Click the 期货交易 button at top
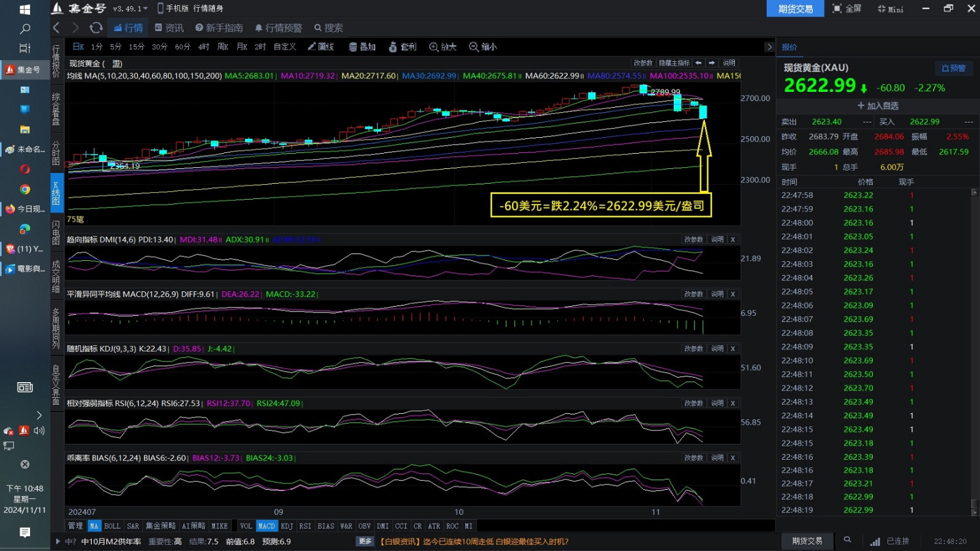This screenshot has width=980, height=551. click(x=795, y=9)
